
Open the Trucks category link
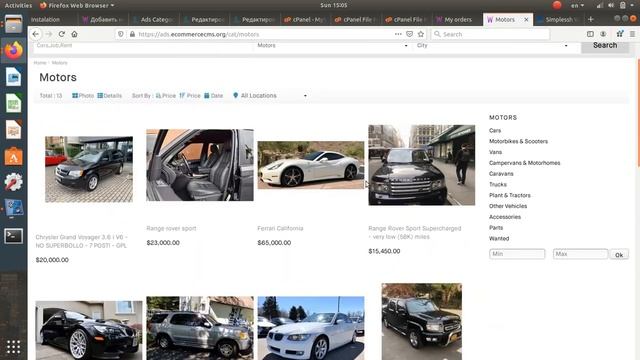(498, 184)
